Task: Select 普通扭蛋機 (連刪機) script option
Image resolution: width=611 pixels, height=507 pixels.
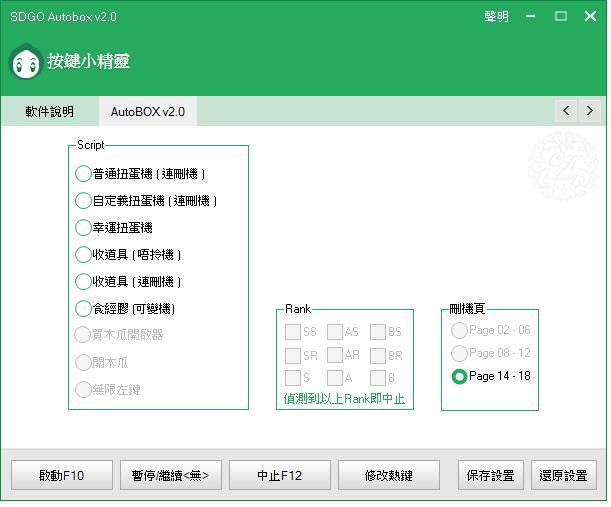Action: (84, 174)
